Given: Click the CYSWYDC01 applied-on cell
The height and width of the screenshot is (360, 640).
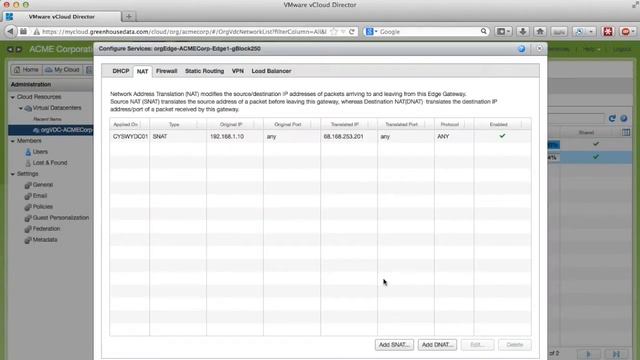Looking at the screenshot, I should [x=130, y=137].
